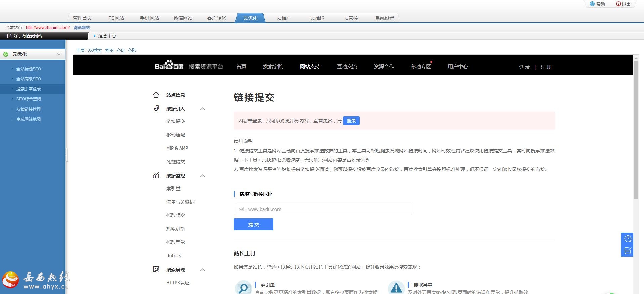The image size is (644, 294).
Task: Collapse the 数据引入 section chevron
Action: [203, 109]
